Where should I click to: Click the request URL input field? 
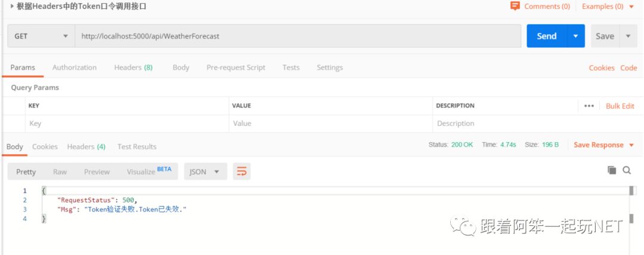click(x=298, y=36)
